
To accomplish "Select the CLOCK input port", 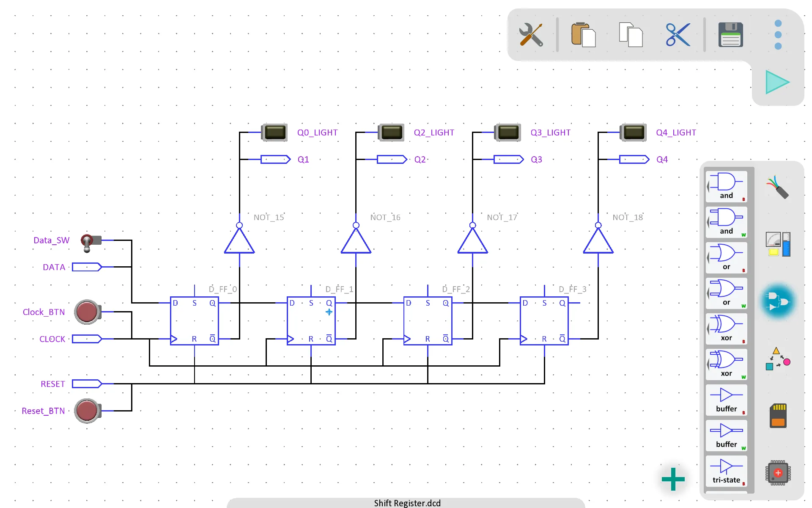I will (87, 339).
